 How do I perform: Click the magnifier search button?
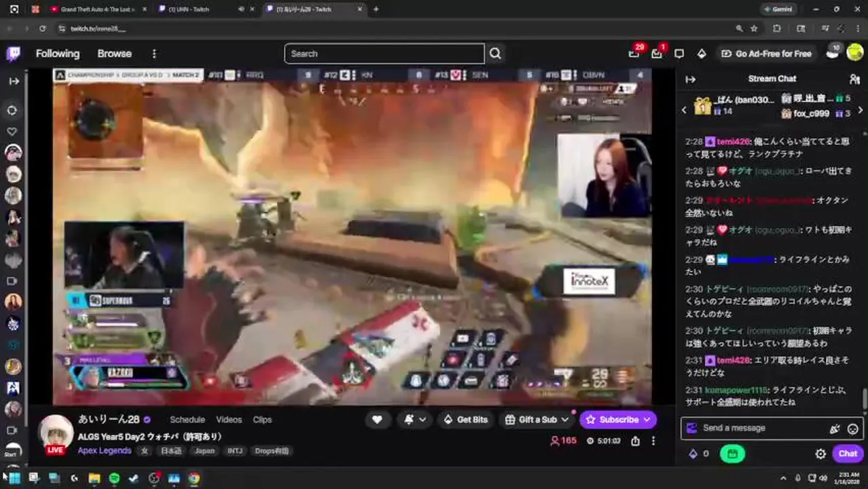pyautogui.click(x=495, y=54)
